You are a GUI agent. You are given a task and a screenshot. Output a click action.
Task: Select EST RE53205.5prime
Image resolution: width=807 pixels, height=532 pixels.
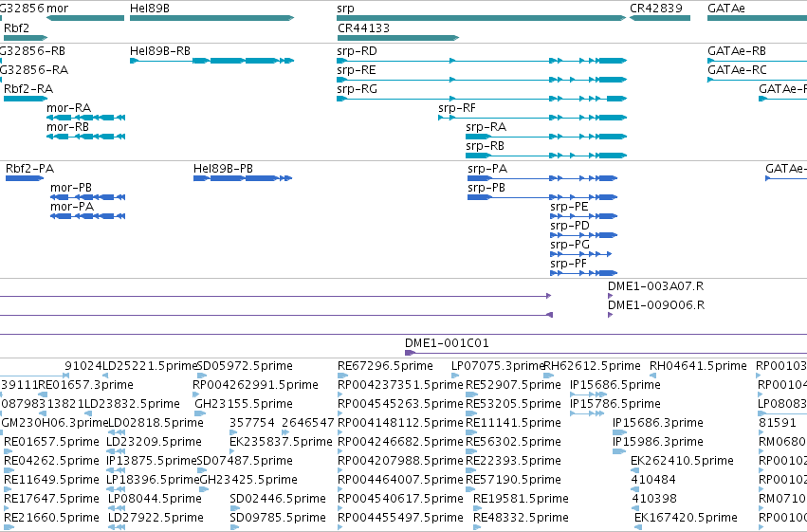pos(513,404)
